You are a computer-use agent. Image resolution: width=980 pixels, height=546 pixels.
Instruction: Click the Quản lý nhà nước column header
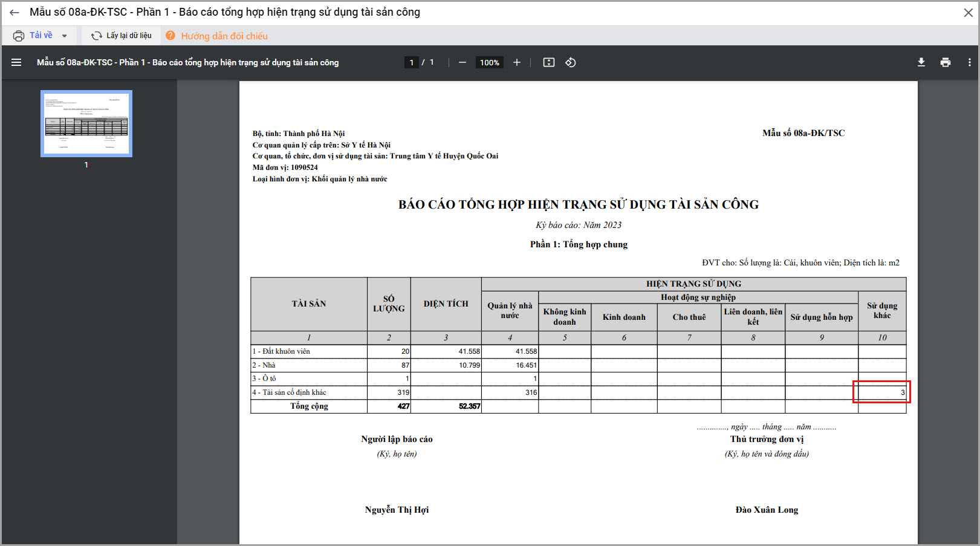tap(510, 310)
